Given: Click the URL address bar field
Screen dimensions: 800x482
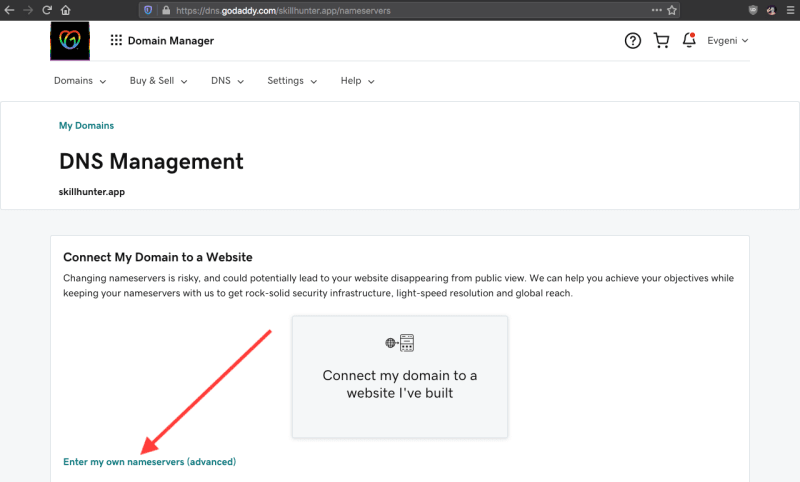Looking at the screenshot, I should coord(408,10).
